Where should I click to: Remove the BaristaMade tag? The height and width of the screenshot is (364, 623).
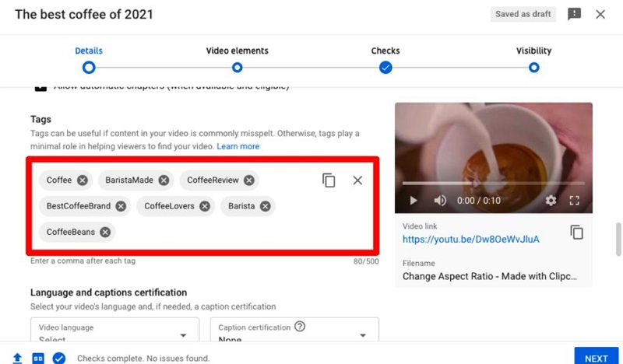[x=164, y=180]
